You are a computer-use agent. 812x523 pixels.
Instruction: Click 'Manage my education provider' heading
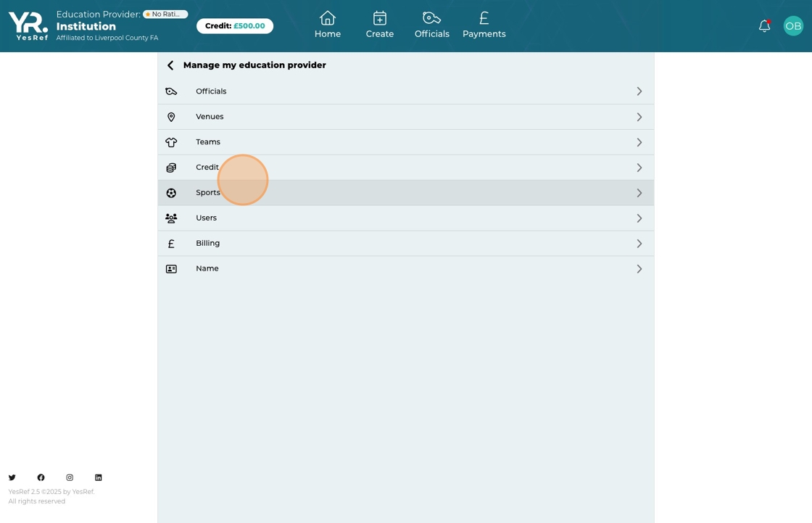click(x=254, y=65)
